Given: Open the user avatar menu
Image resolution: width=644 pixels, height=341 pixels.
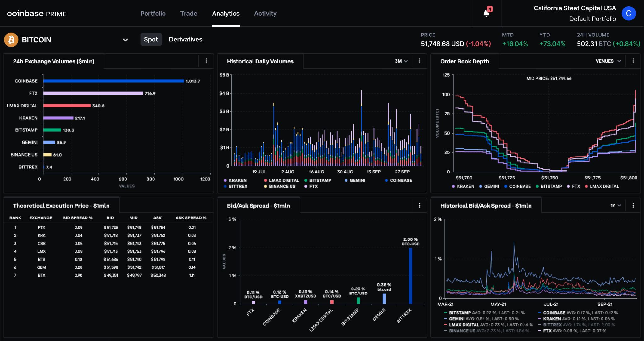Looking at the screenshot, I should (x=629, y=14).
